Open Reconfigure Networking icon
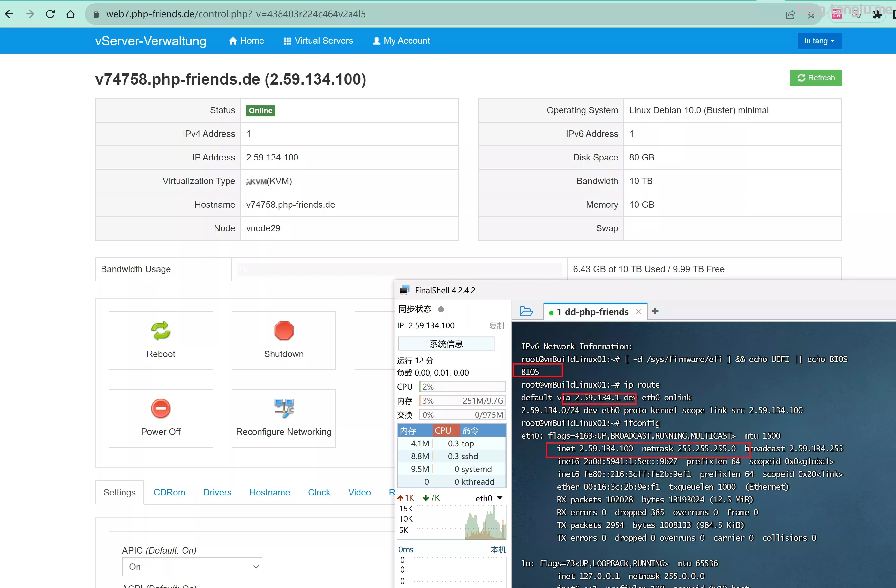Screen dimensions: 896x588 283,409
